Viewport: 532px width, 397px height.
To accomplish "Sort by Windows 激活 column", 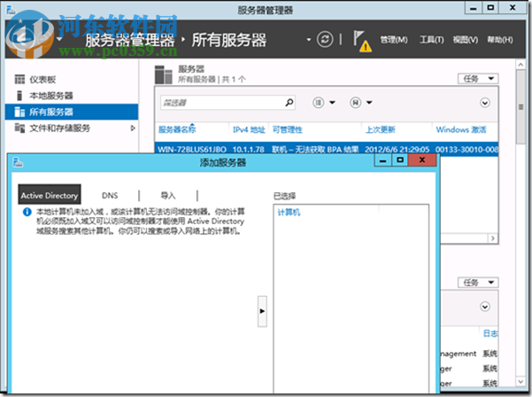I will (x=461, y=129).
